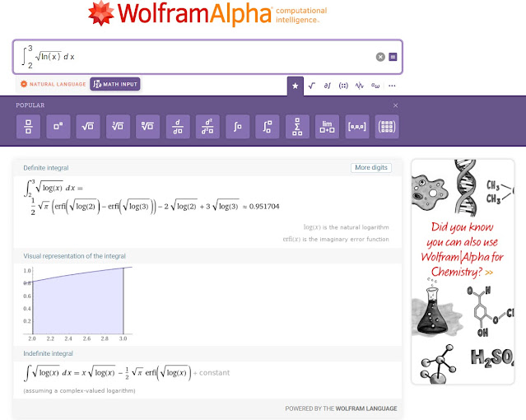Open the square root symbols tab
Viewport: 526px width, 420px height.
pyautogui.click(x=312, y=86)
